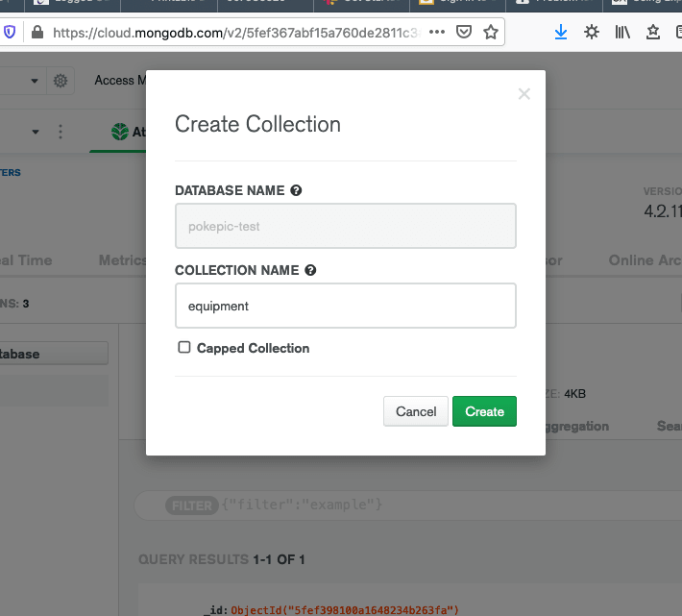Click the FILTER label badge
This screenshot has height=616, width=682.
(192, 505)
